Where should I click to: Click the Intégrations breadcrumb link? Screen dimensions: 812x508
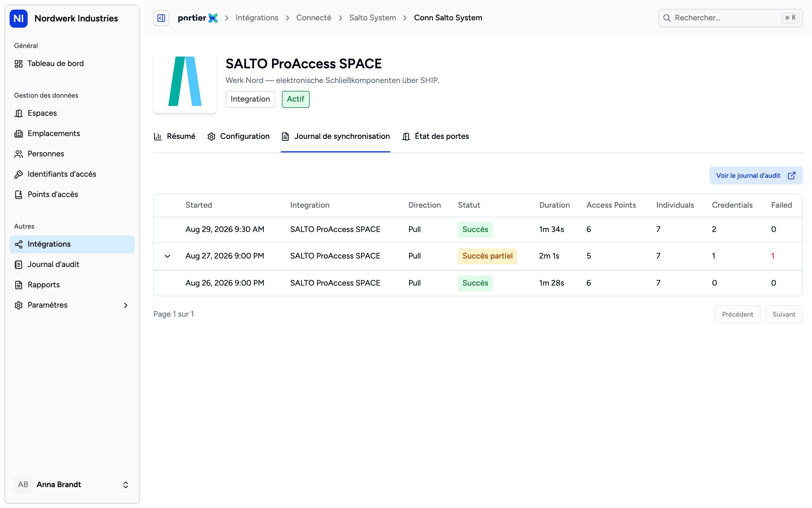coord(257,18)
